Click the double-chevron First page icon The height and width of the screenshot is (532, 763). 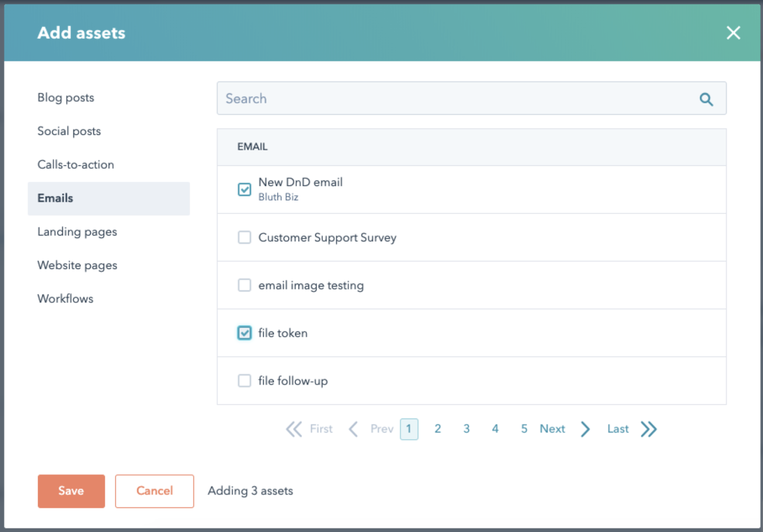click(x=294, y=429)
